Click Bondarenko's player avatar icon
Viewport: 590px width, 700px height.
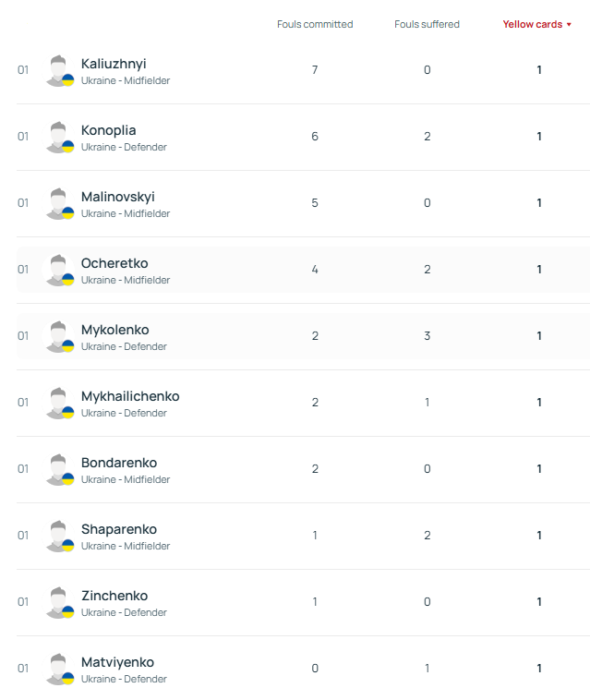[x=59, y=469]
